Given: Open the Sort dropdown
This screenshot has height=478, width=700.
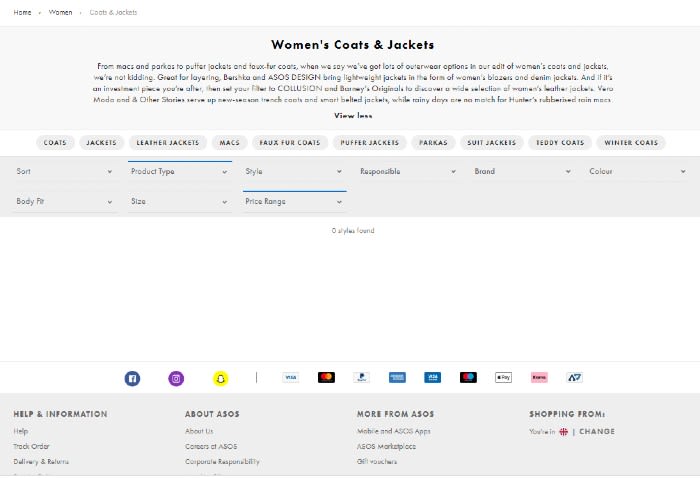Looking at the screenshot, I should tap(65, 171).
